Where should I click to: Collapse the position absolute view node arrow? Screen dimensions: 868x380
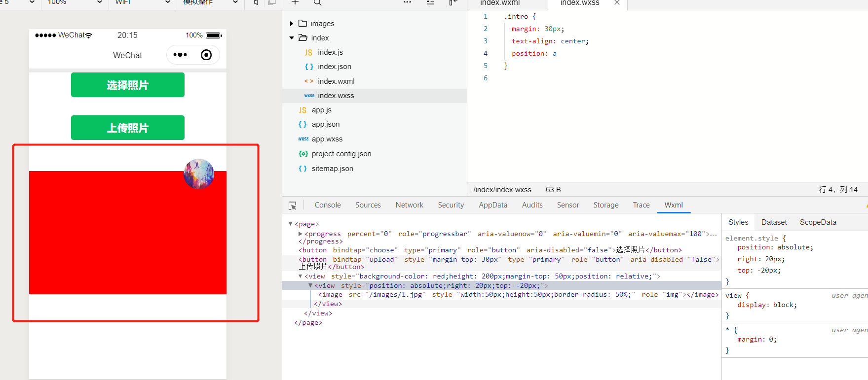(310, 286)
